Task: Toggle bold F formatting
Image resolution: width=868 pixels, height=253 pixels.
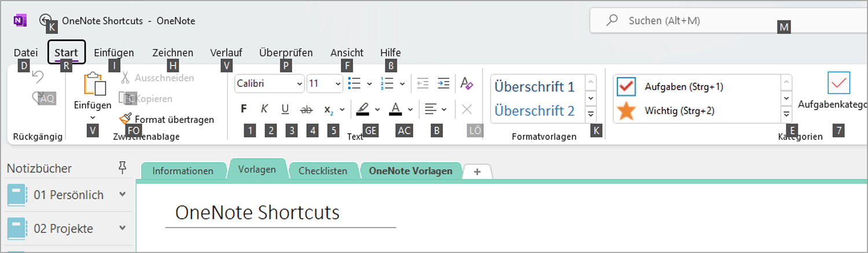Action: coord(244,108)
